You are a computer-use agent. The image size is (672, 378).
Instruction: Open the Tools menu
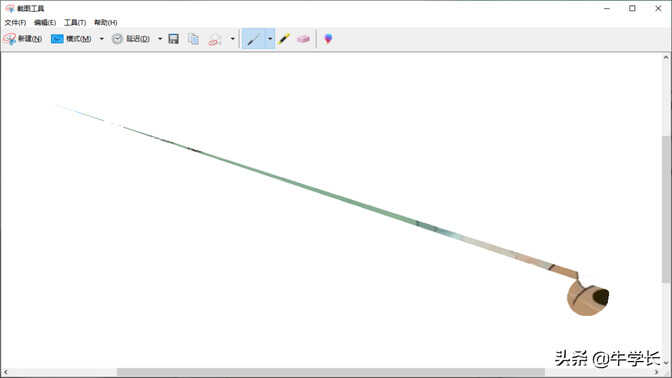(75, 22)
